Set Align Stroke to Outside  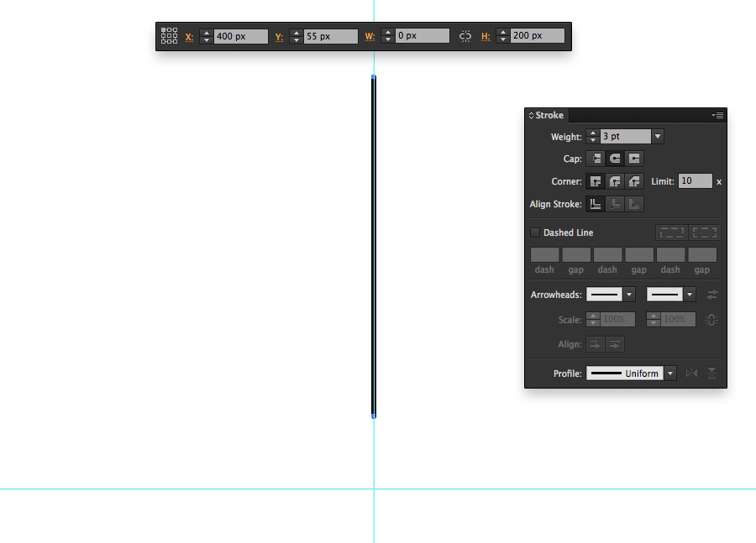pyautogui.click(x=634, y=203)
